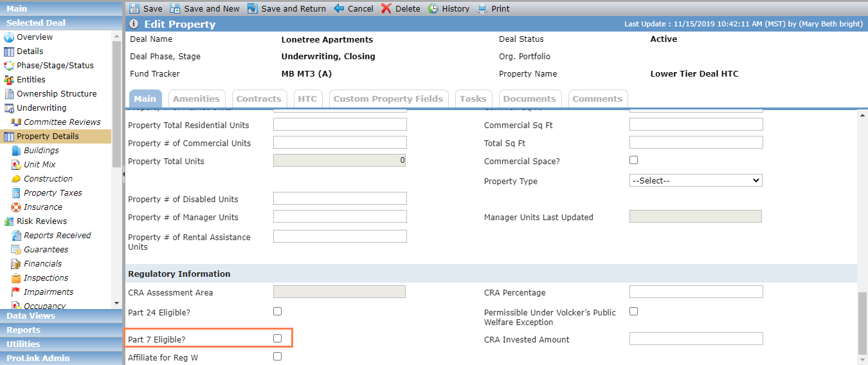Open the Property Type dropdown
The height and width of the screenshot is (365, 868).
[696, 181]
